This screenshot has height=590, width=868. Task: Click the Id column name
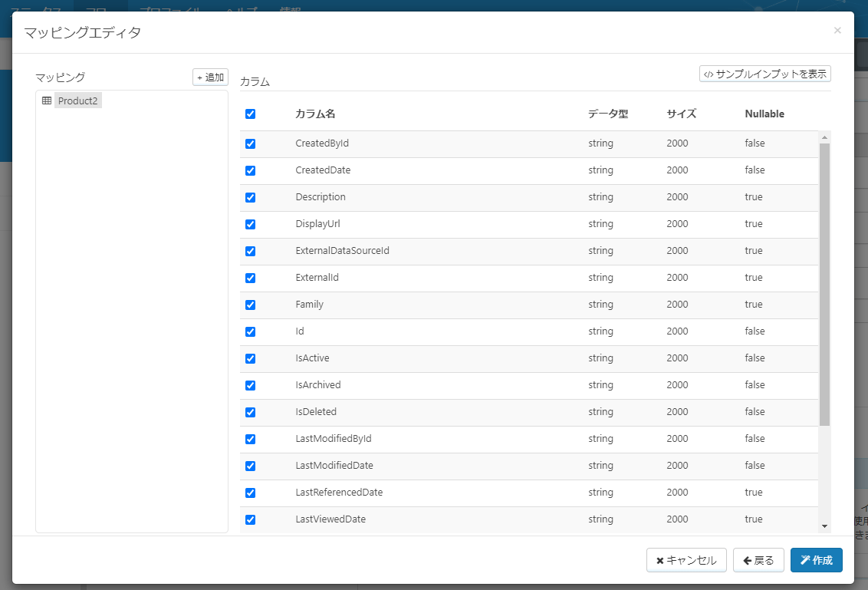(300, 331)
